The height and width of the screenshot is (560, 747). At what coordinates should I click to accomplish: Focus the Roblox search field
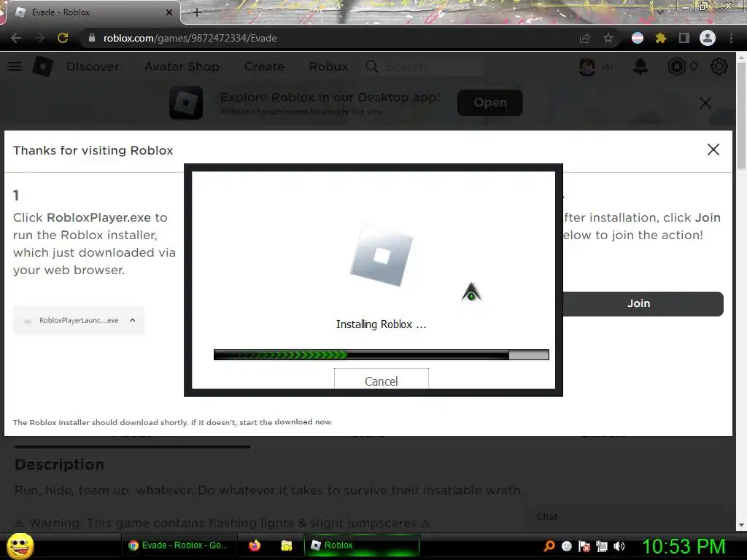424,66
